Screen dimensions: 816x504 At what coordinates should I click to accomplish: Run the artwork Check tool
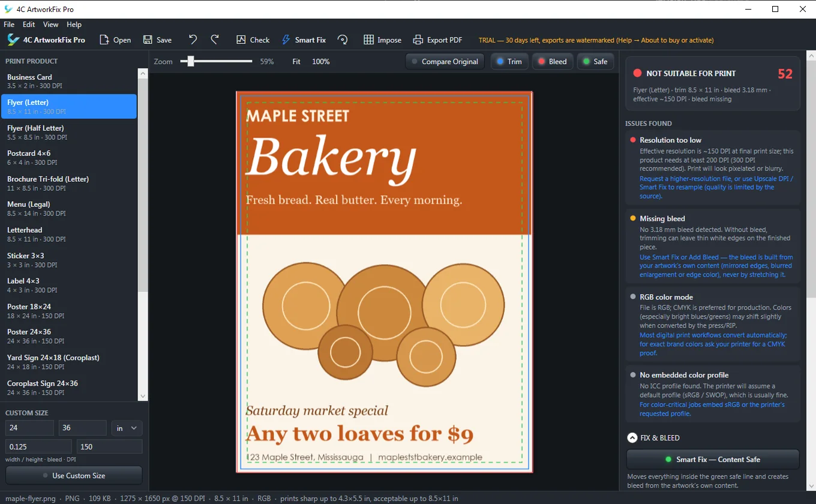[253, 40]
